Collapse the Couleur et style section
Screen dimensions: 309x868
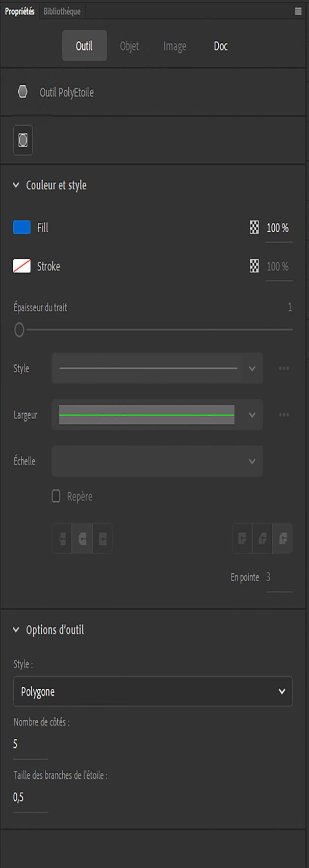coord(16,185)
